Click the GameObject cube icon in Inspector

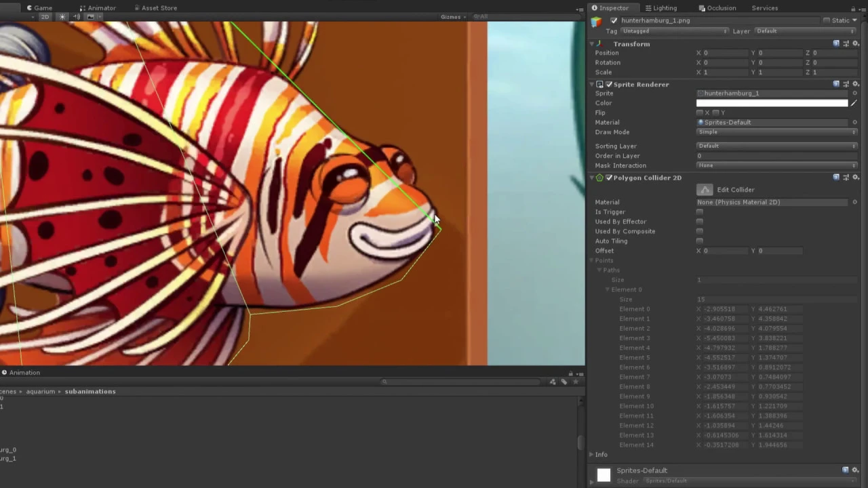596,22
